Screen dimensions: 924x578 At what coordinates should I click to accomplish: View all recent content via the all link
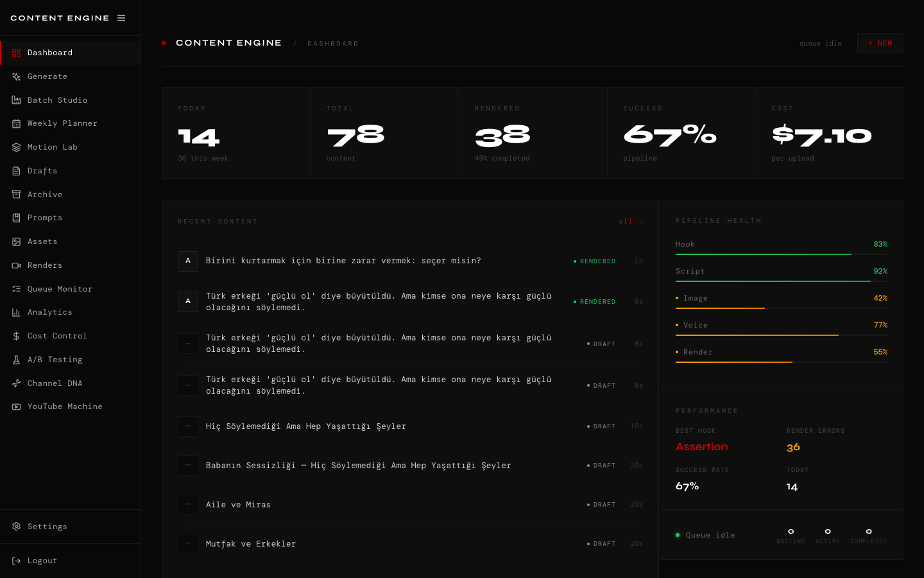point(630,221)
